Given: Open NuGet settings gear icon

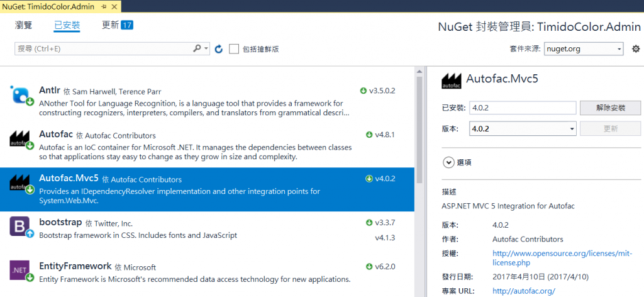Looking at the screenshot, I should [x=635, y=49].
